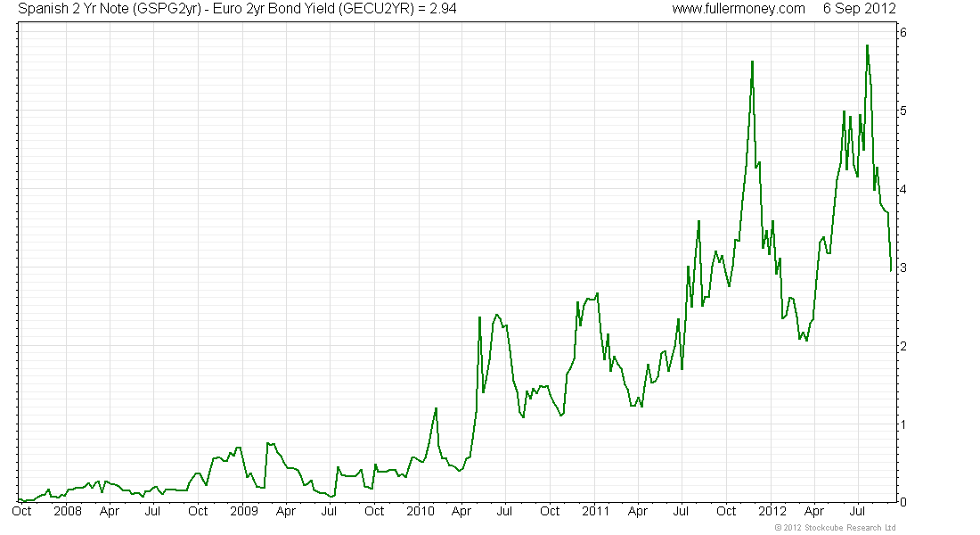
Task: Click the chart title 'Spanish 2 Yr Note (GSPG2yr)'
Action: click(110, 9)
